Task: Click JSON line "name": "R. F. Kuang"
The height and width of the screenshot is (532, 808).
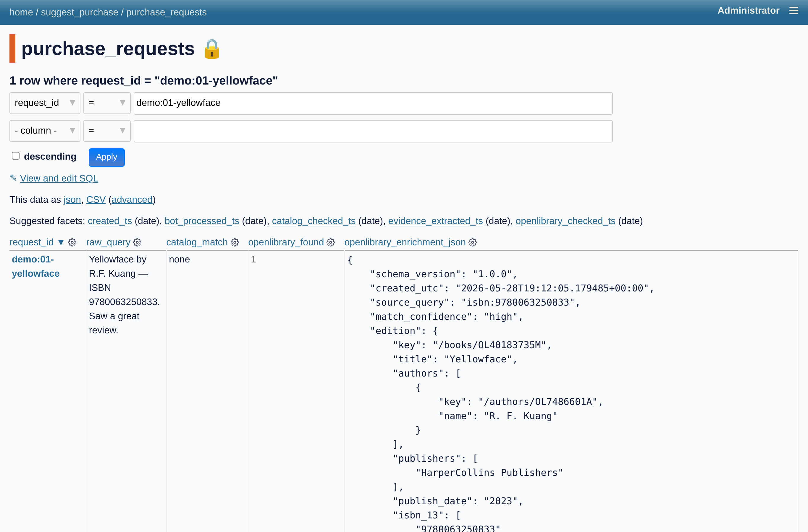Action: (x=498, y=416)
